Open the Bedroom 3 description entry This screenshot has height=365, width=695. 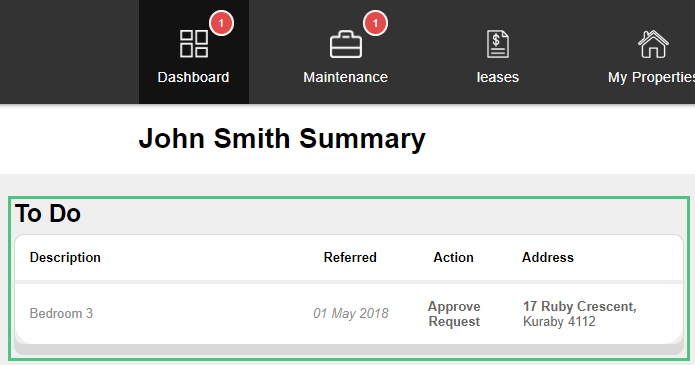61,314
